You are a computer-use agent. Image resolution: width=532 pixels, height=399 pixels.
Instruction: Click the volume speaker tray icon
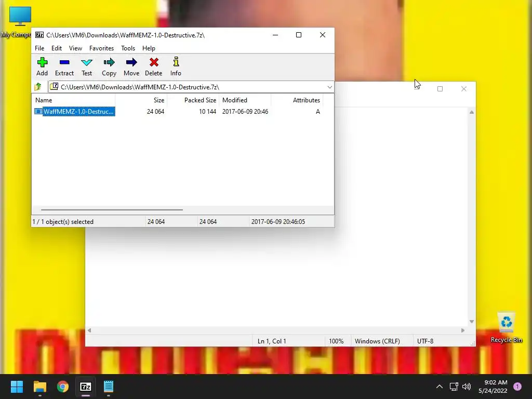pyautogui.click(x=467, y=387)
